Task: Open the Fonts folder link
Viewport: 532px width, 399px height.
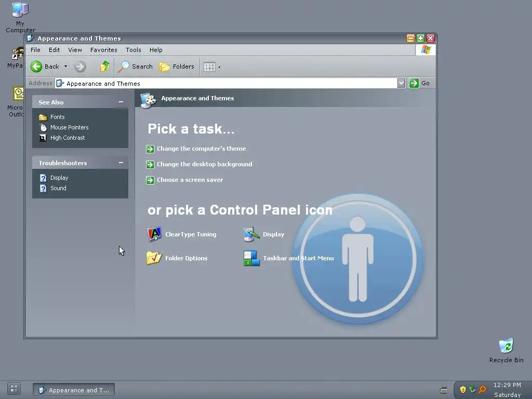Action: click(x=57, y=117)
